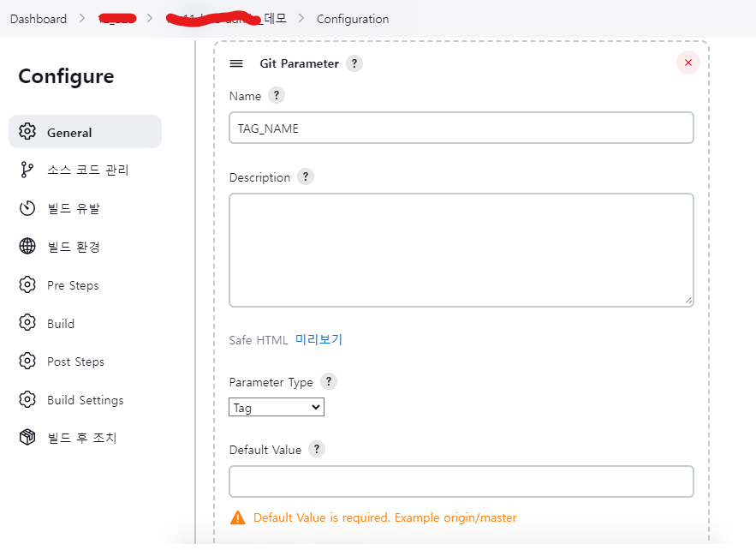Click the 소스 코드 관리 branch icon
756x550 pixels.
(27, 170)
